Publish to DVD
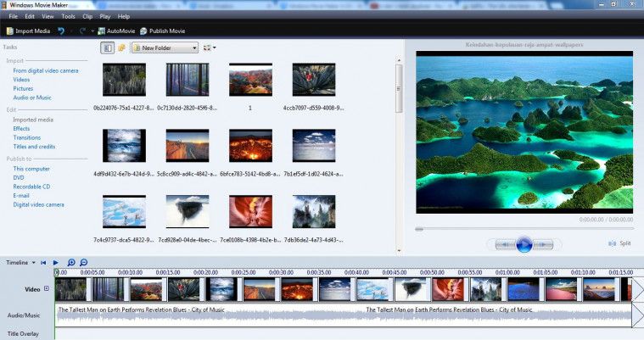644x340 pixels. pyautogui.click(x=19, y=178)
